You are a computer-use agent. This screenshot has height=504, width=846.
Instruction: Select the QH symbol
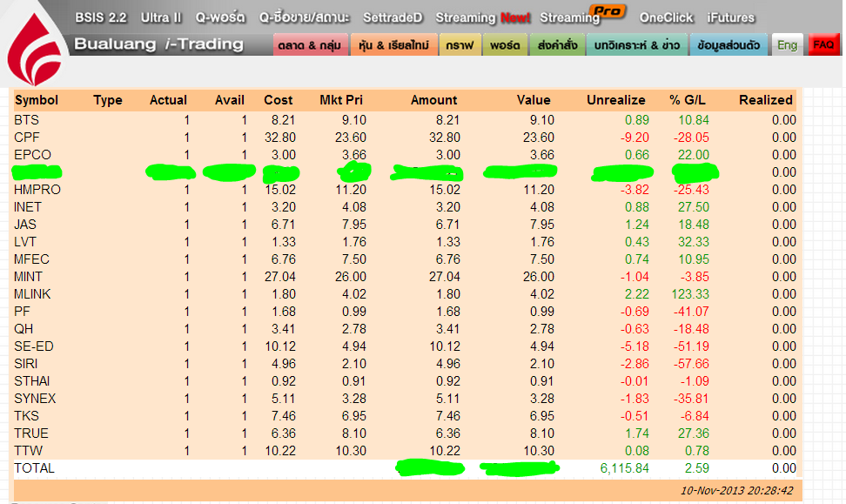point(23,329)
